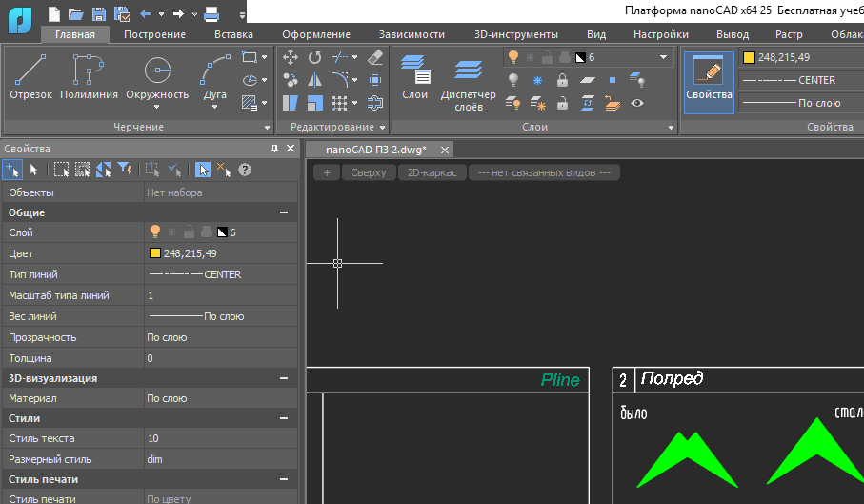This screenshot has width=864, height=504.
Task: Open the undo history dropdown arrow
Action: pyautogui.click(x=161, y=13)
